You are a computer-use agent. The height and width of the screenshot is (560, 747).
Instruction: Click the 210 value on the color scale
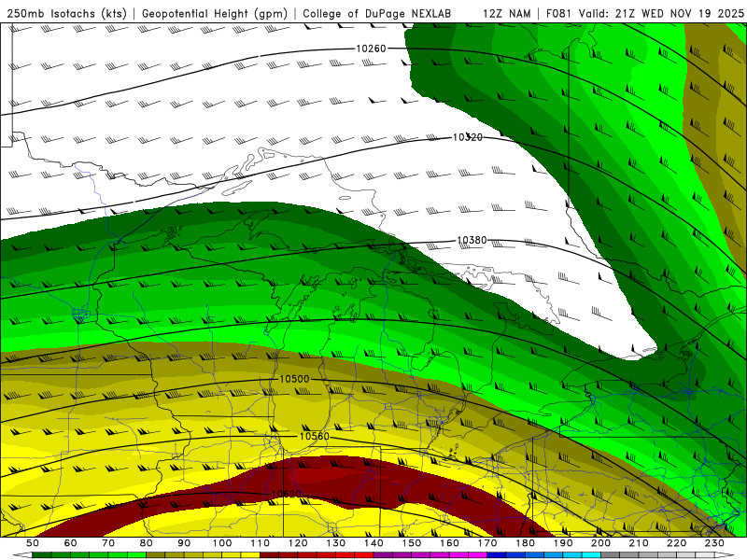click(x=639, y=543)
